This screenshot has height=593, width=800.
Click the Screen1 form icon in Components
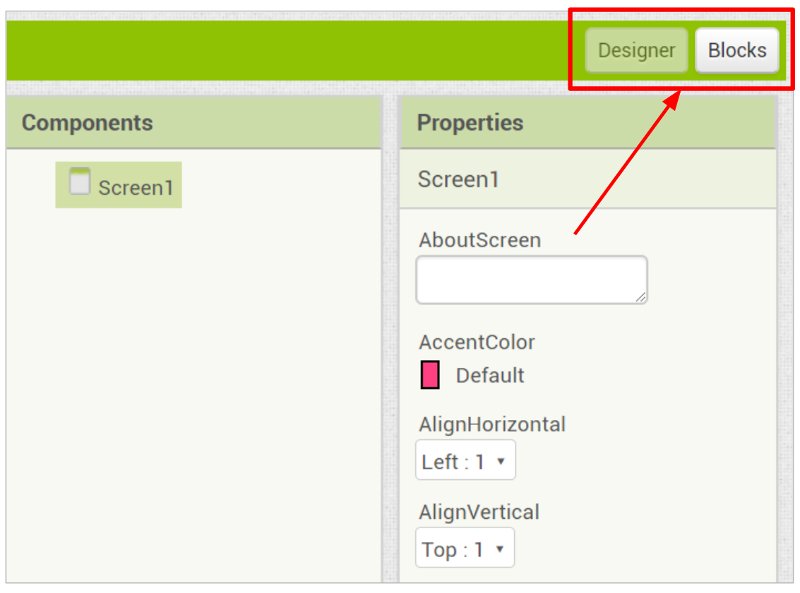(80, 181)
